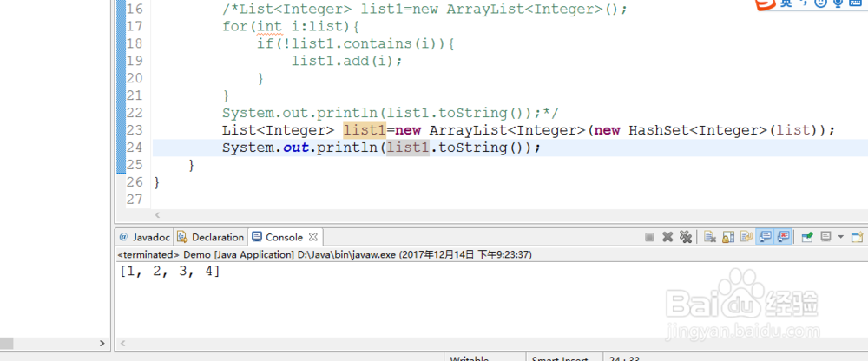Viewport: 868px width, 361px height.
Task: Click the italic 'out' field on line 24
Action: (296, 148)
